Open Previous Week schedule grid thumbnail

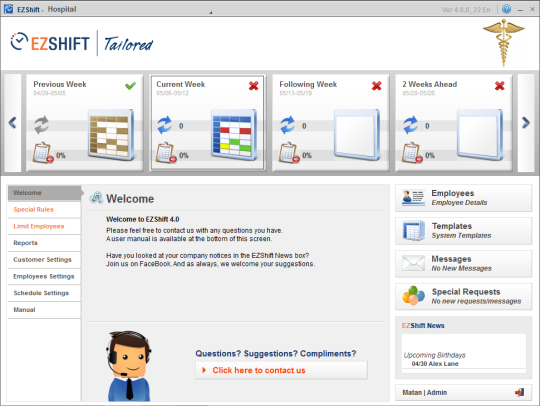[x=111, y=134]
